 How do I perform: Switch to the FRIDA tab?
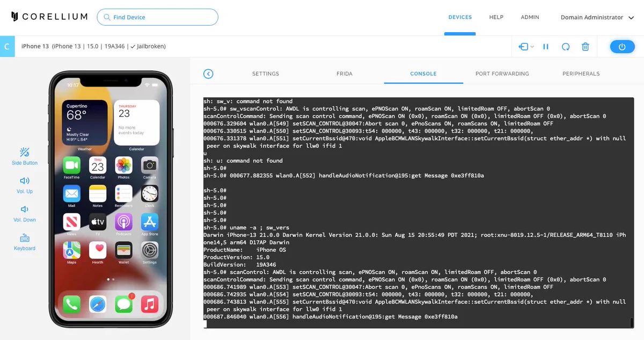click(x=345, y=74)
